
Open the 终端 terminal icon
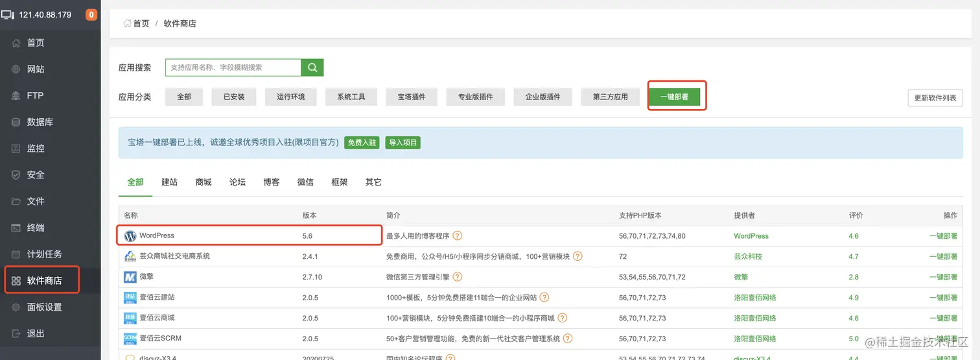pos(17,228)
